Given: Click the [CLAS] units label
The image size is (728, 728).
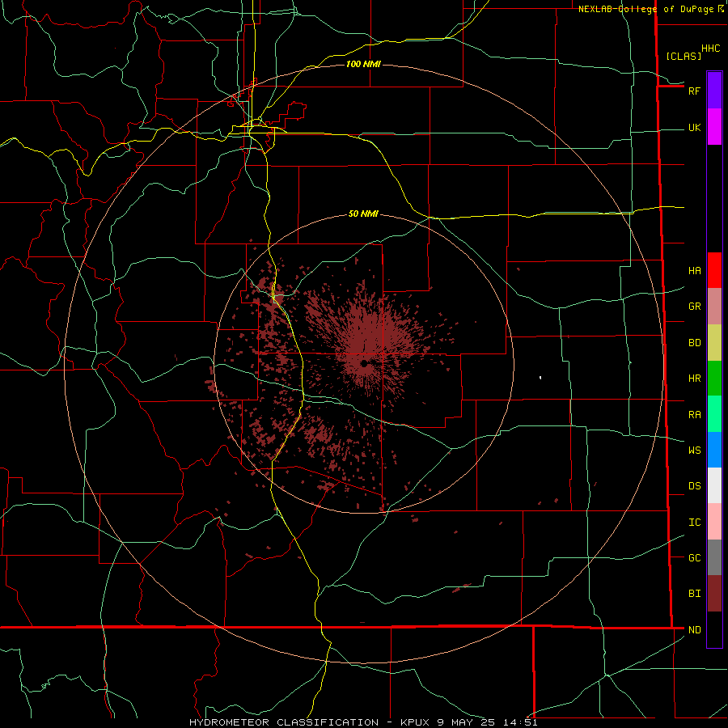Looking at the screenshot, I should point(684,56).
